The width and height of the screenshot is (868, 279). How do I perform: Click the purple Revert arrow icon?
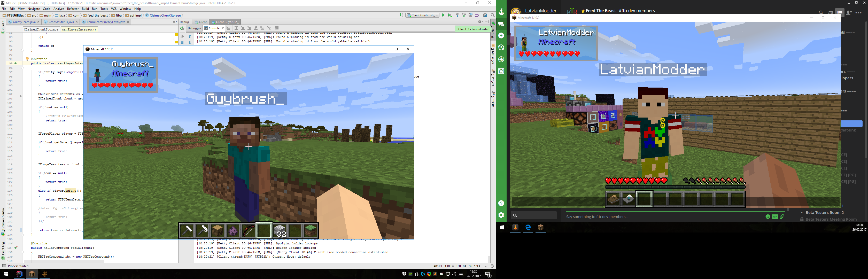point(477,15)
